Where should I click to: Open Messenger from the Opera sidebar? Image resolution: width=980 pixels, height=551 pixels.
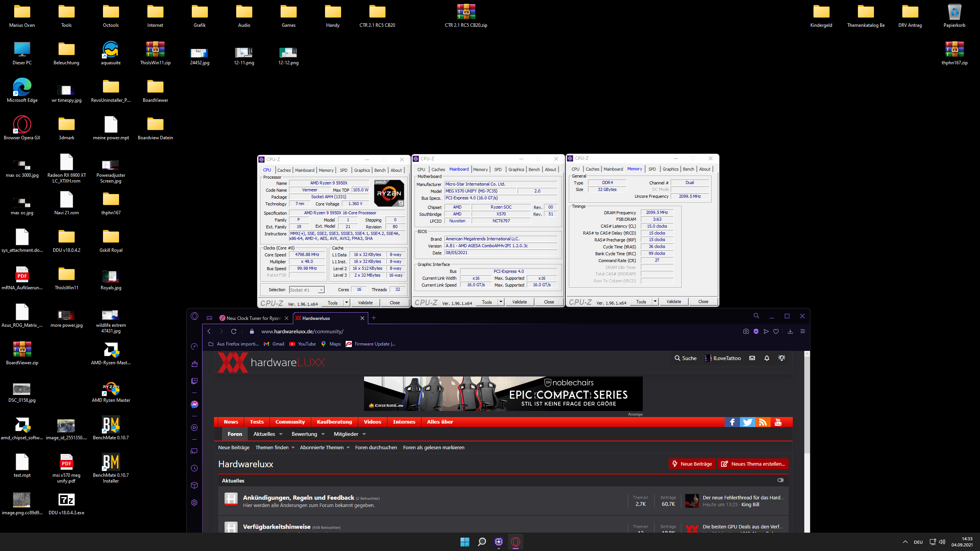click(x=194, y=404)
